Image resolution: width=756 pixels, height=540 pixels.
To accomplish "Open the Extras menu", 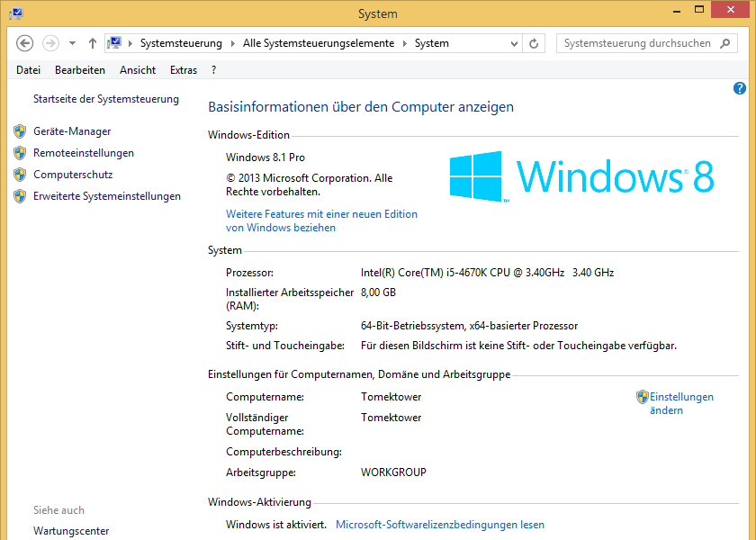I will pos(184,70).
